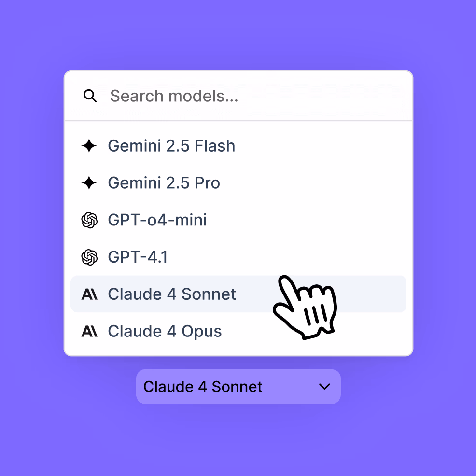The image size is (476, 476).
Task: Click the Gemini 2.5 Flash sparkle icon
Action: (89, 146)
